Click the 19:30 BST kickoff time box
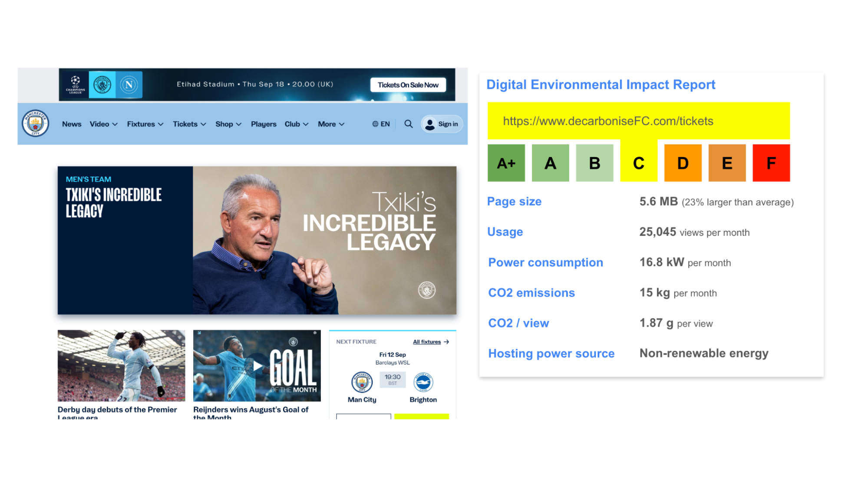The width and height of the screenshot is (868, 488). [393, 380]
